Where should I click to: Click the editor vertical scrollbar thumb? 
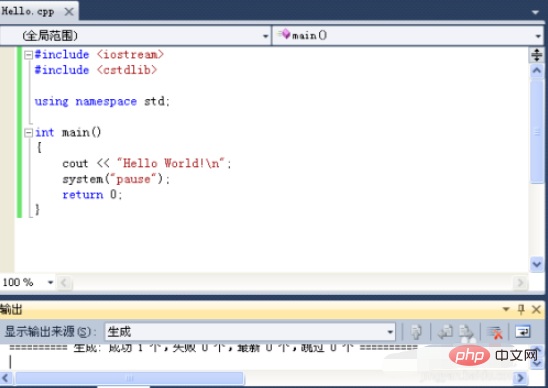tap(537, 132)
